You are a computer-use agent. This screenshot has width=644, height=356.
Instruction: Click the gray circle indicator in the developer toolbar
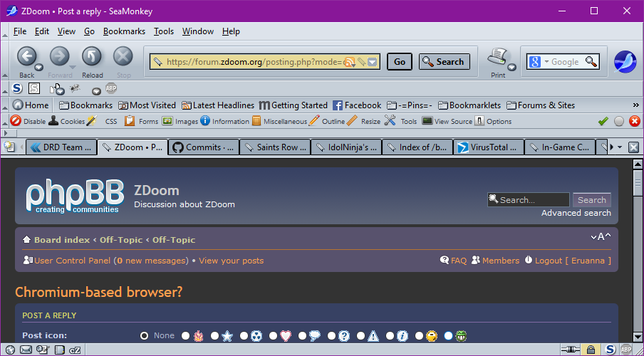[619, 121]
